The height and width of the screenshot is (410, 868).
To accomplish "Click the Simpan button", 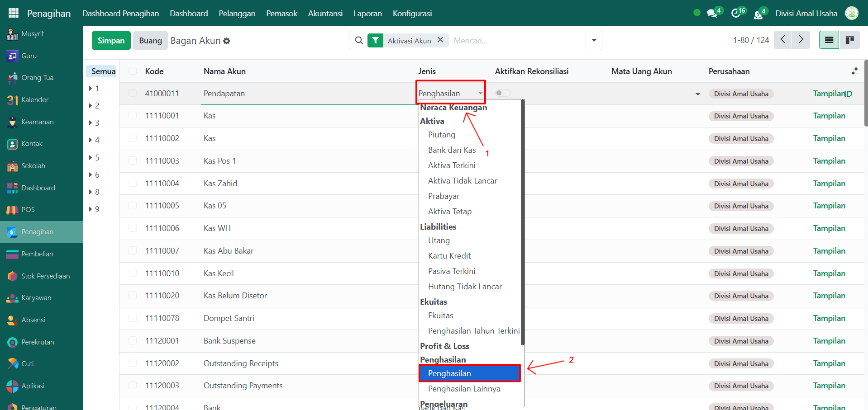I will coord(111,41).
